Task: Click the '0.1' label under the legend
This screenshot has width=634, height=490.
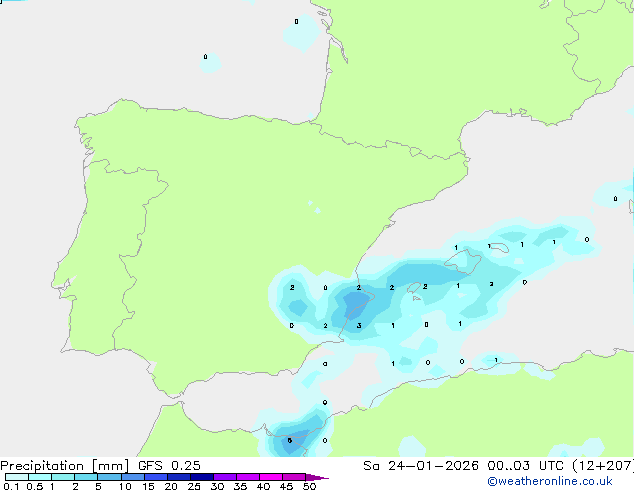Action: tap(11, 486)
